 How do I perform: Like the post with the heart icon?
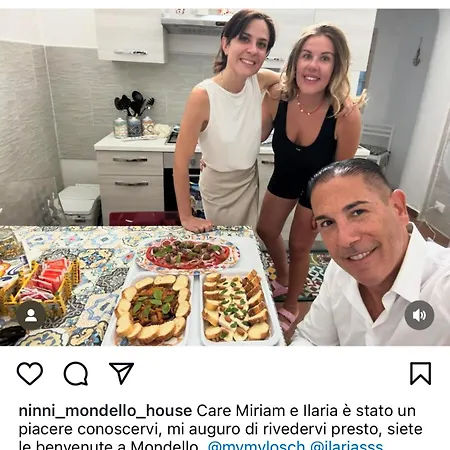coord(30,373)
